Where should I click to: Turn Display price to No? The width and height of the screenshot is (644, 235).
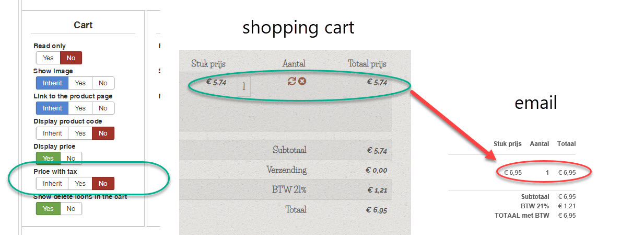[x=71, y=159]
